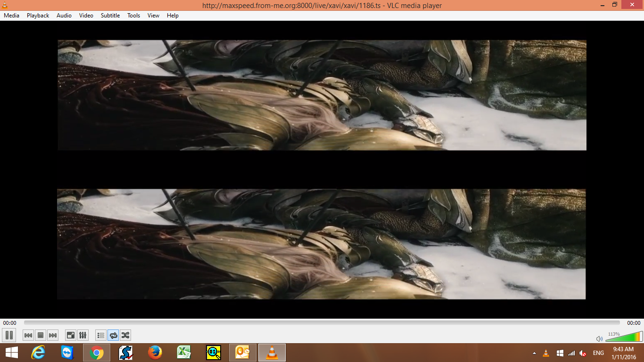Open the Help menu

(173, 16)
